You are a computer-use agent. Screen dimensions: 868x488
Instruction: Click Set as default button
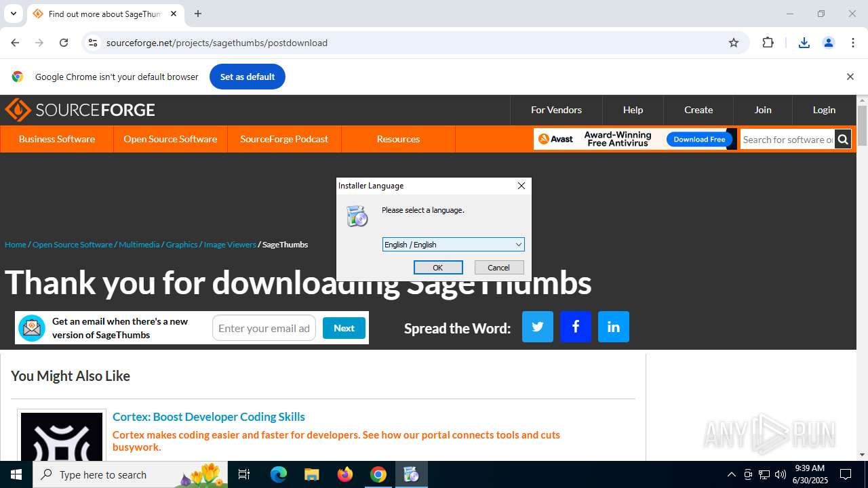coord(248,77)
